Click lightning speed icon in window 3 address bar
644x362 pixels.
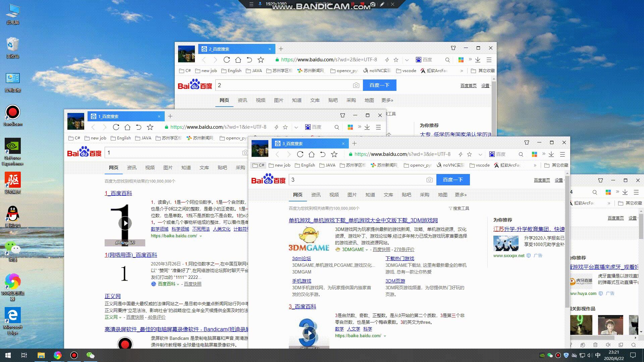click(x=461, y=154)
